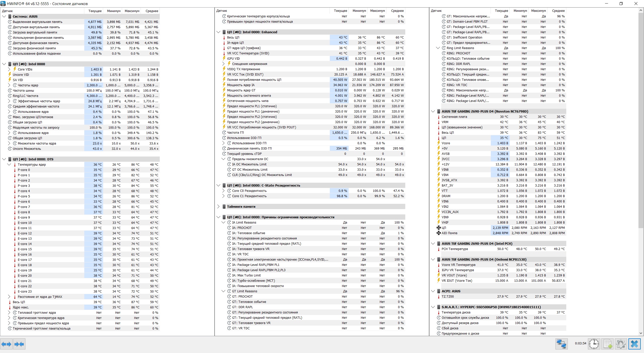The image size is (644, 353).
Task: Click the vertical scrollbar down arrow
Action: (x=641, y=333)
